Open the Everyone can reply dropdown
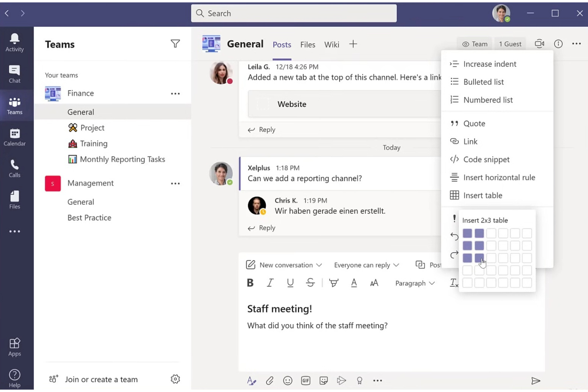The image size is (588, 392). [x=366, y=265]
